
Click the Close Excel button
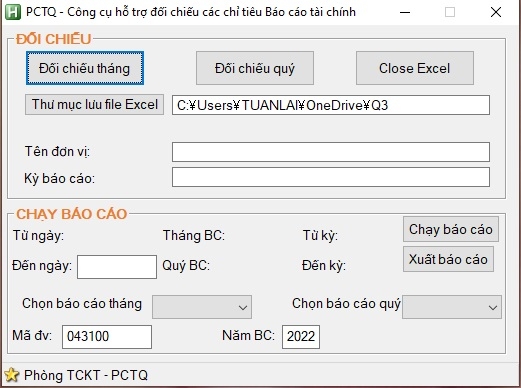tap(415, 68)
